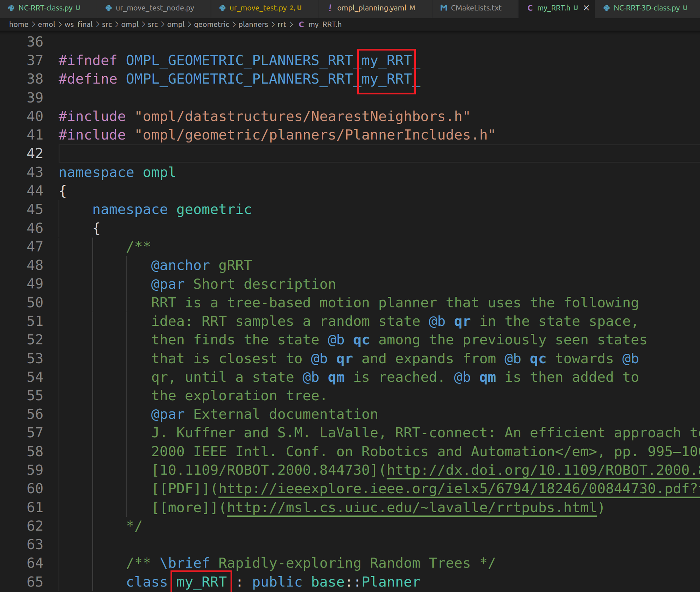Click the CMake M icon on CMakeLists.txt tab
The width and height of the screenshot is (700, 592).
443,8
